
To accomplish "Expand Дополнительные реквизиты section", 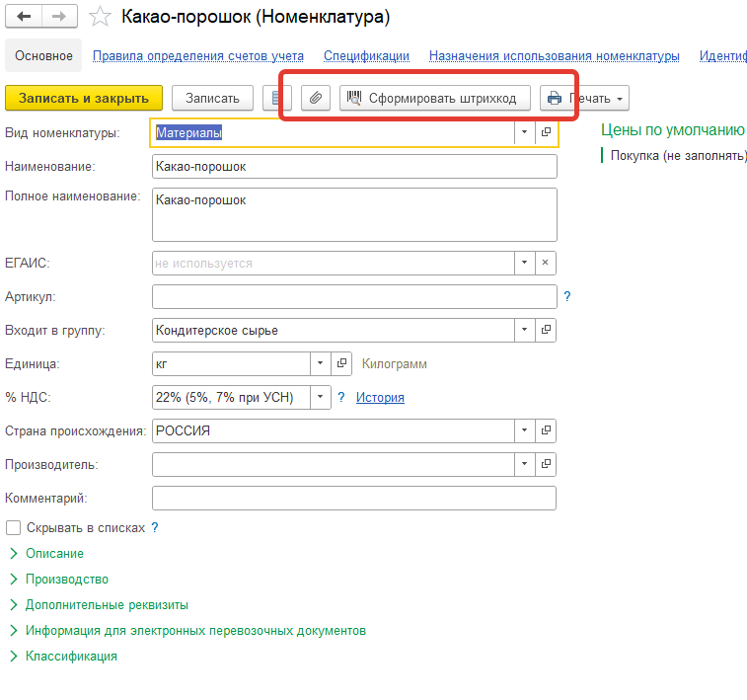I will coord(99,604).
